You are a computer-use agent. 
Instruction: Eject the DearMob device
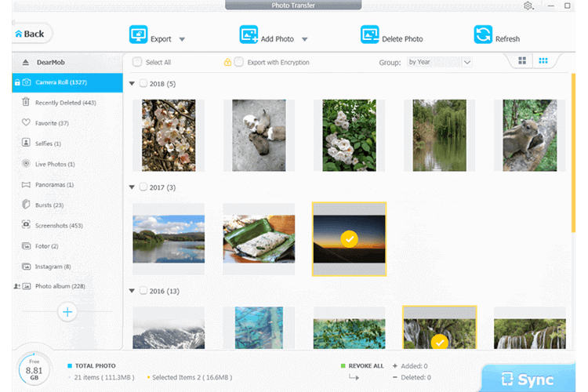pyautogui.click(x=26, y=62)
